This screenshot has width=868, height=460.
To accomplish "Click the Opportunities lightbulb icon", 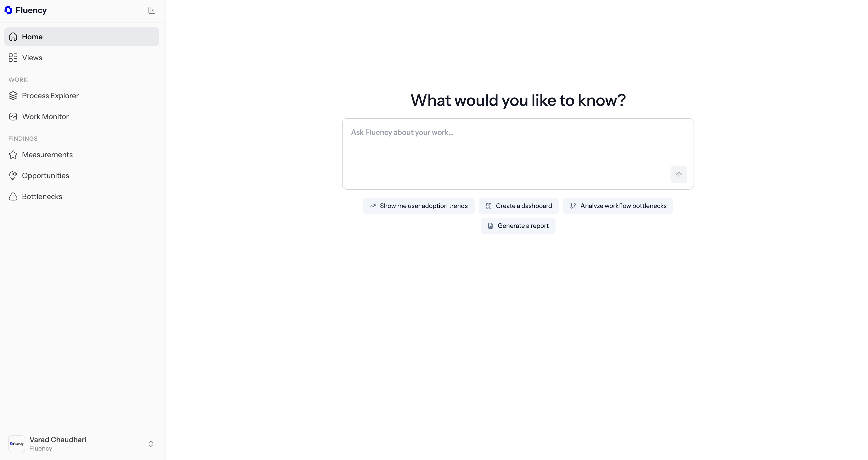I will (x=13, y=175).
